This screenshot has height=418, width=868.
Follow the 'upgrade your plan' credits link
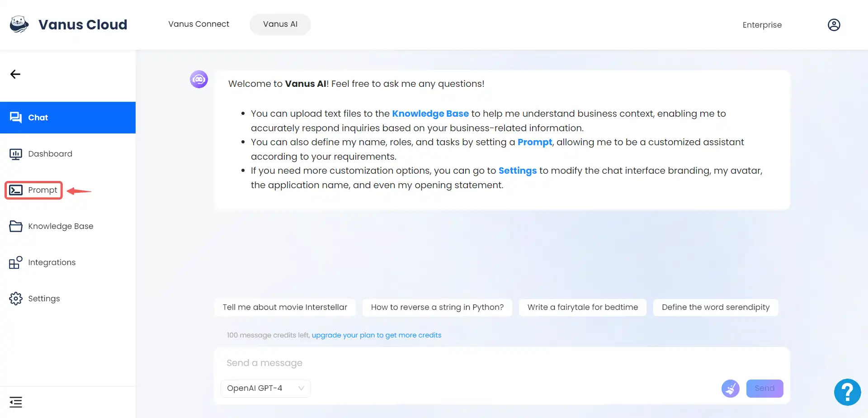(x=377, y=335)
